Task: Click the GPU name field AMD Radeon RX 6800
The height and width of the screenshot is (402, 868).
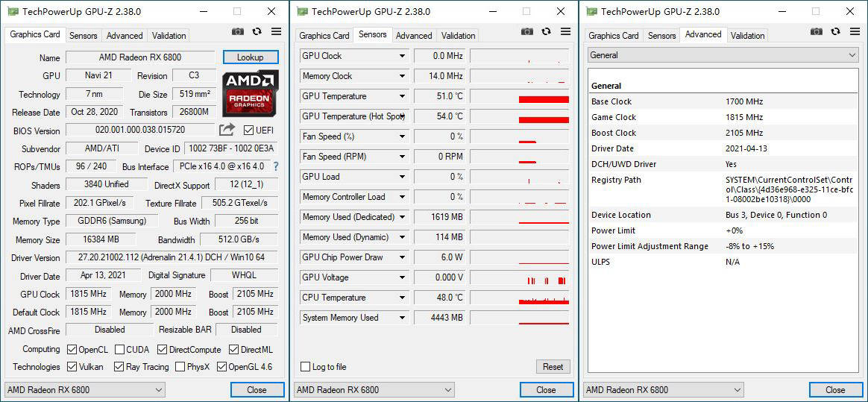Action: pos(140,57)
